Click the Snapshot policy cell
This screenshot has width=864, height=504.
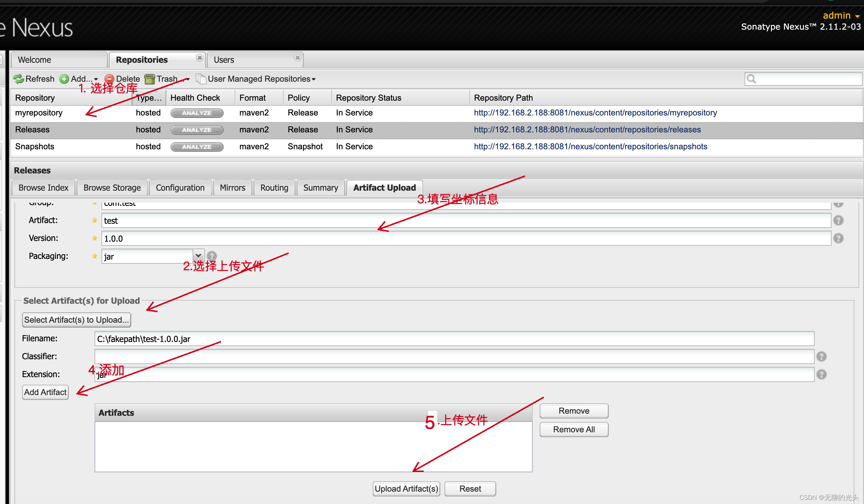point(305,147)
